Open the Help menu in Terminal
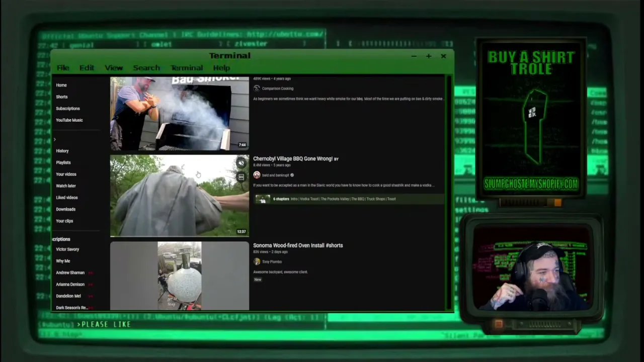The width and height of the screenshot is (644, 362). tap(221, 68)
